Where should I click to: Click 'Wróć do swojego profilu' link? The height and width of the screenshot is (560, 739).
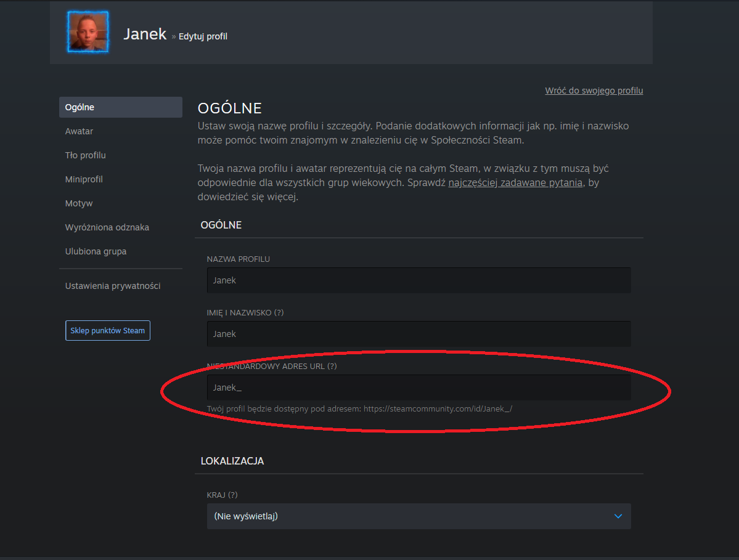click(x=594, y=91)
